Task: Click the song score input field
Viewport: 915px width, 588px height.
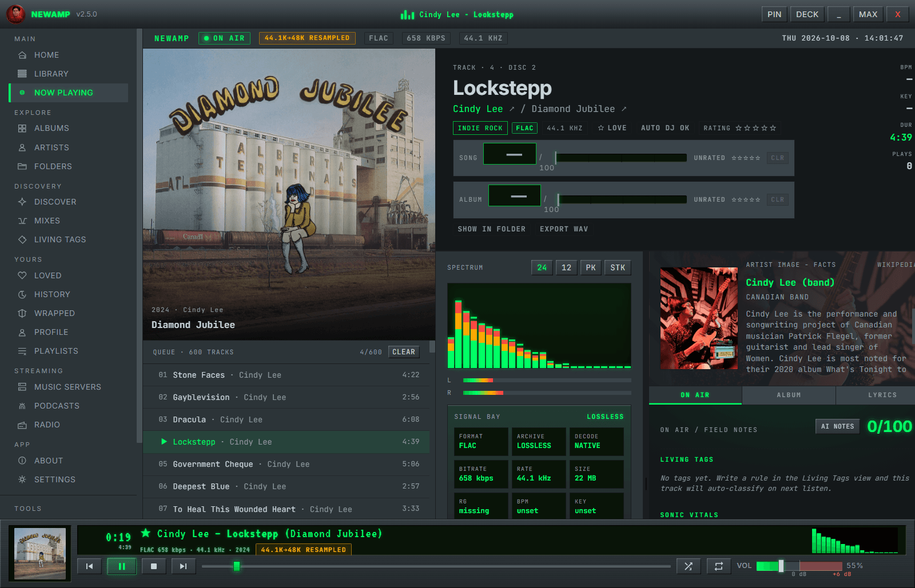Action: pyautogui.click(x=510, y=154)
